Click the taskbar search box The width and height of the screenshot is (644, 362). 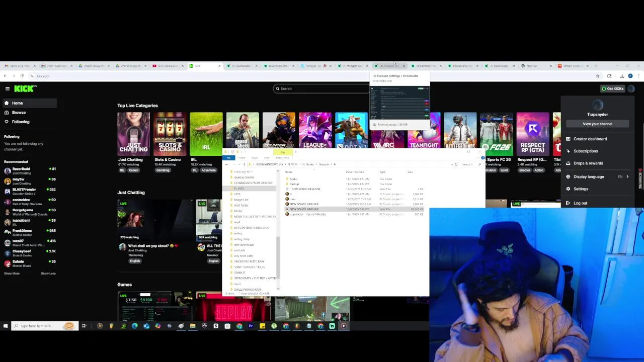(45, 326)
